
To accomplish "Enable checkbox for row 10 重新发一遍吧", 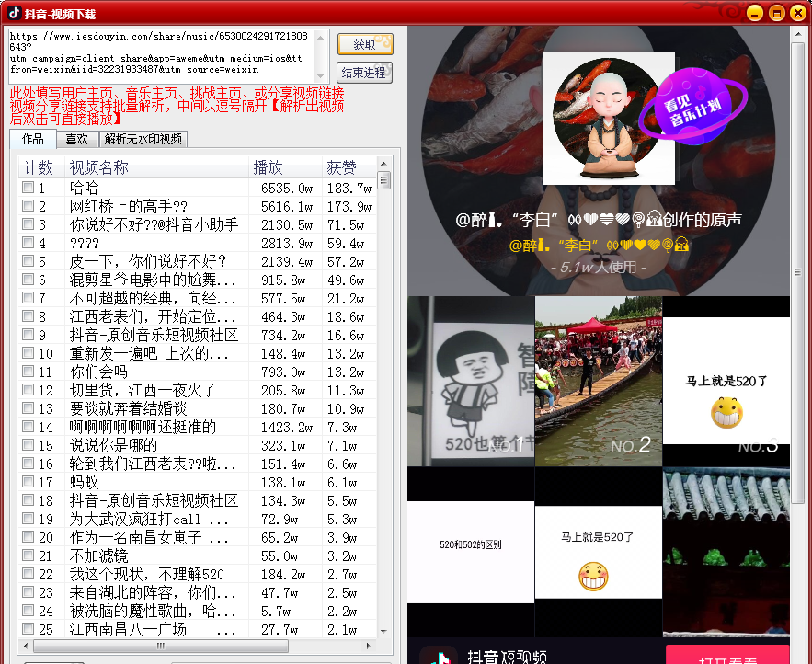I will pos(28,353).
